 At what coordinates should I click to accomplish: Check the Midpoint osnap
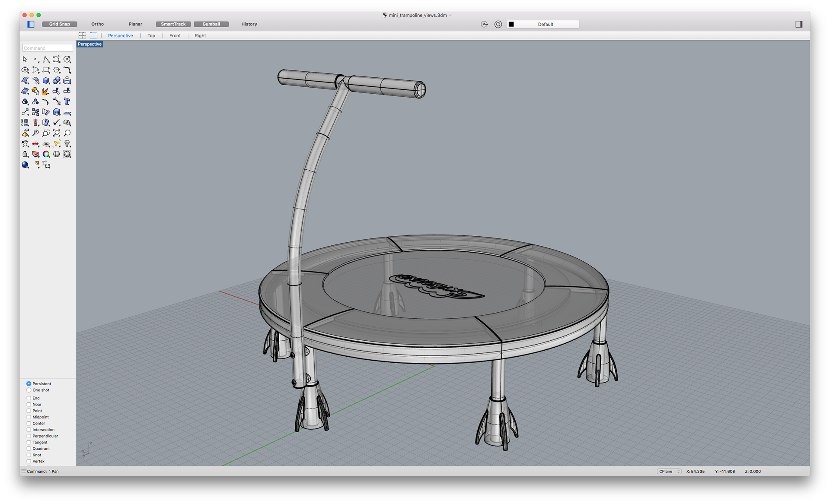tap(29, 417)
